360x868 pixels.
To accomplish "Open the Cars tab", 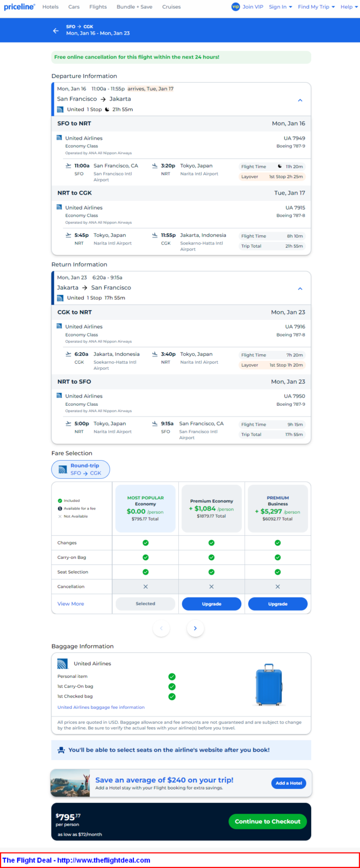I will pyautogui.click(x=74, y=7).
